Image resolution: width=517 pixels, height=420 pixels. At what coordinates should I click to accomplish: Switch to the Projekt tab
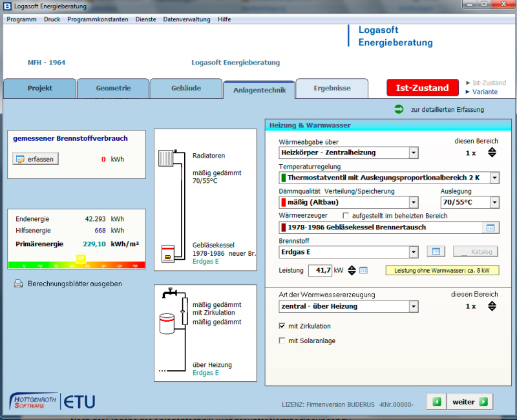40,89
